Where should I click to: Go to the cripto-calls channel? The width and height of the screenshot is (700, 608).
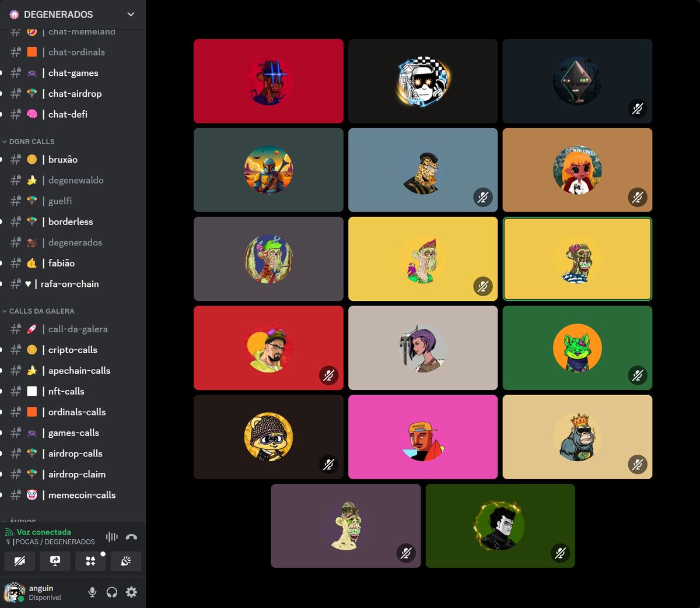(x=73, y=350)
